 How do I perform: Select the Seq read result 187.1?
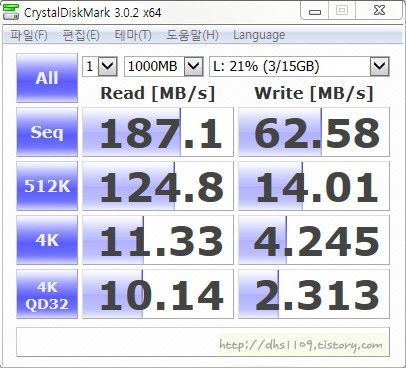[x=158, y=132]
